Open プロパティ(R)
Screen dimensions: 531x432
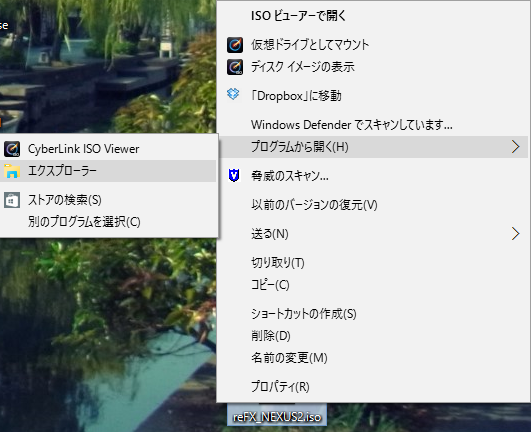(373, 387)
